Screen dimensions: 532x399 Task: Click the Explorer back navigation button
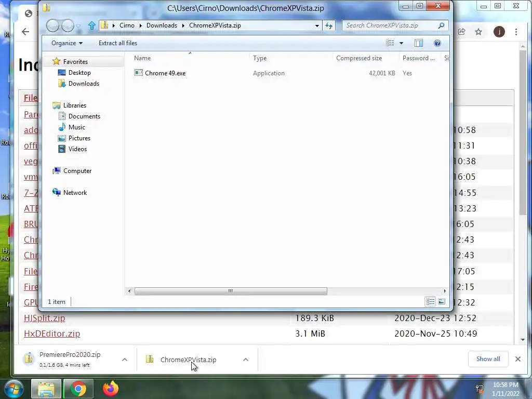(x=52, y=25)
